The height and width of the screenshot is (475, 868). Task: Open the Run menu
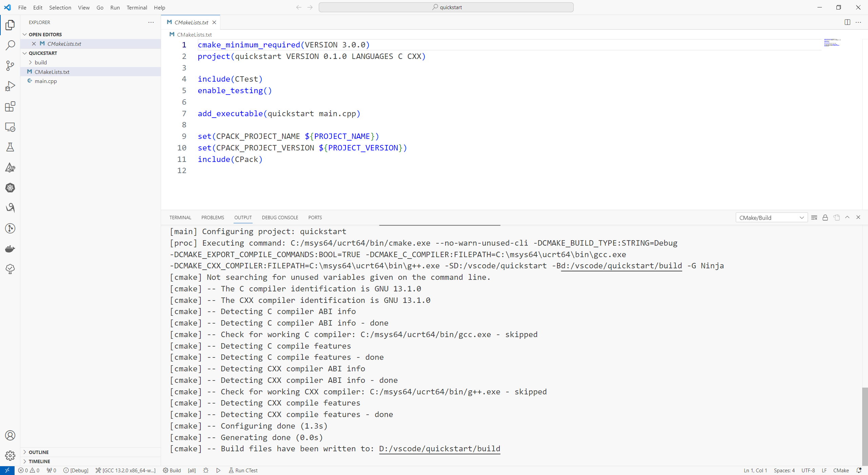pyautogui.click(x=115, y=7)
